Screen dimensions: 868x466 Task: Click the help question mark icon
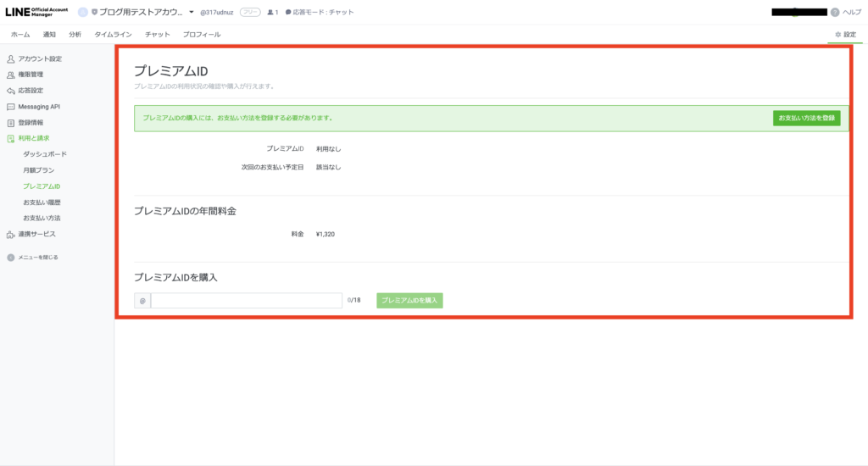835,13
